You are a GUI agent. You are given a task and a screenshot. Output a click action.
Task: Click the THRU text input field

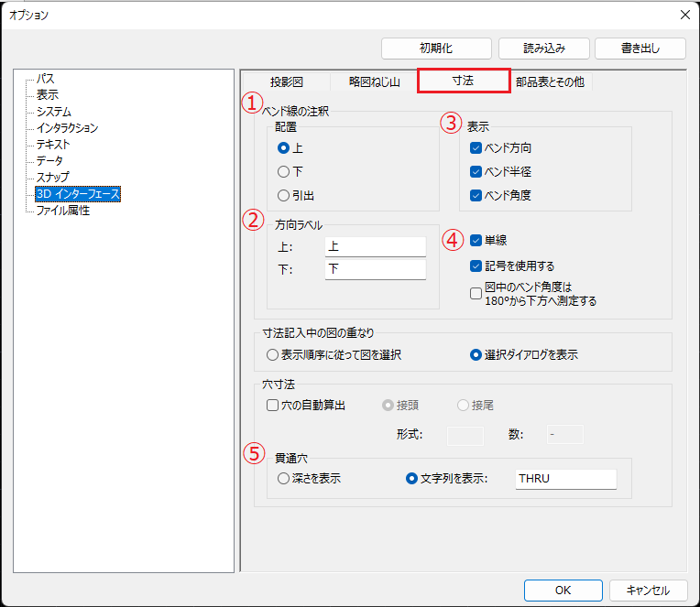pyautogui.click(x=564, y=479)
